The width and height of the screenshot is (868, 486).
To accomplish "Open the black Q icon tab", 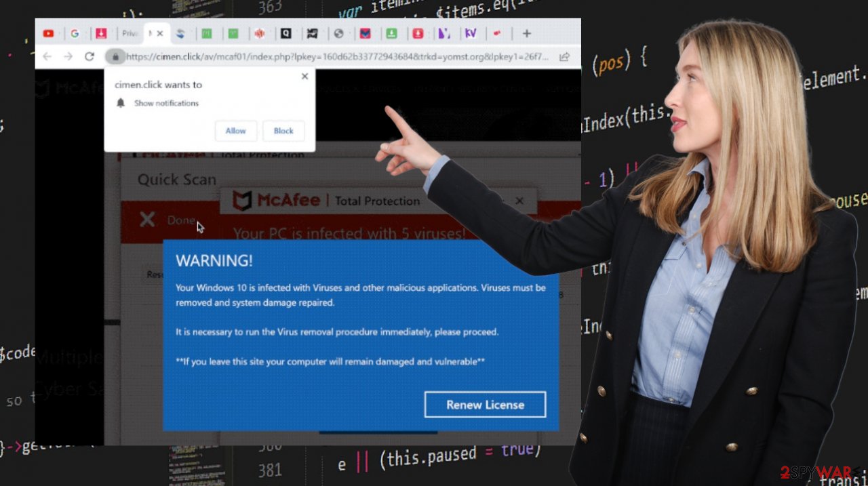I will (x=286, y=33).
